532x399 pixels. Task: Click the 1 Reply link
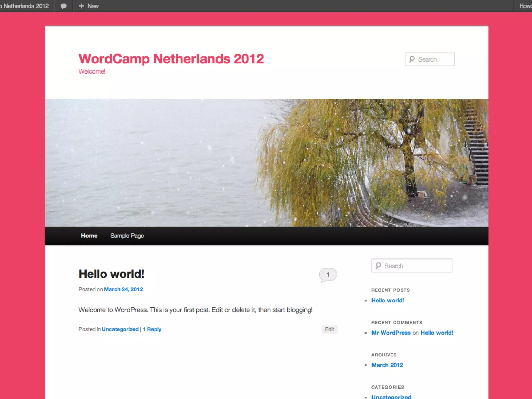tap(152, 329)
